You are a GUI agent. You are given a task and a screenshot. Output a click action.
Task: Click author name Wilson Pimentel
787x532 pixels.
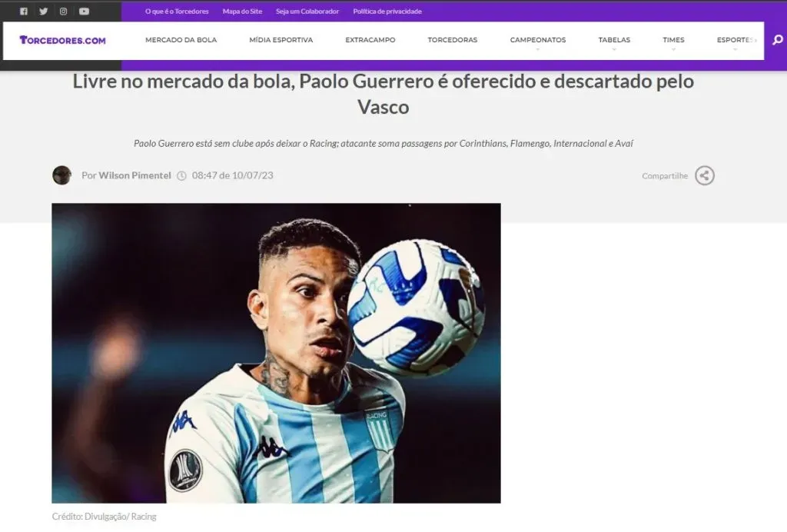coord(134,175)
